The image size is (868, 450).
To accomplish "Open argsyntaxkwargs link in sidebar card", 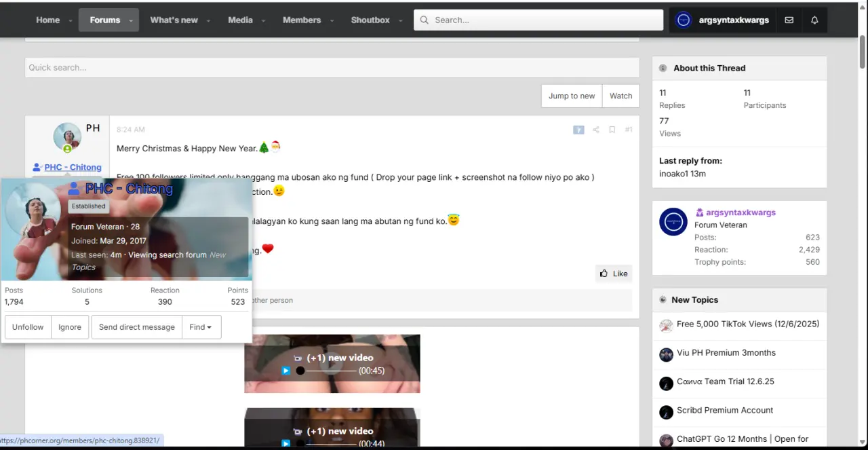I will 741,212.
